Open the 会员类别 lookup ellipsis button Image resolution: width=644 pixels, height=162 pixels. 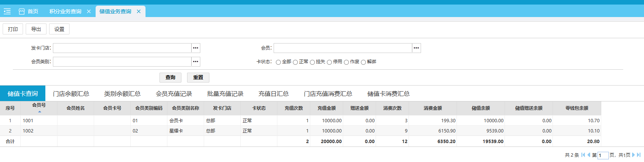coord(195,62)
